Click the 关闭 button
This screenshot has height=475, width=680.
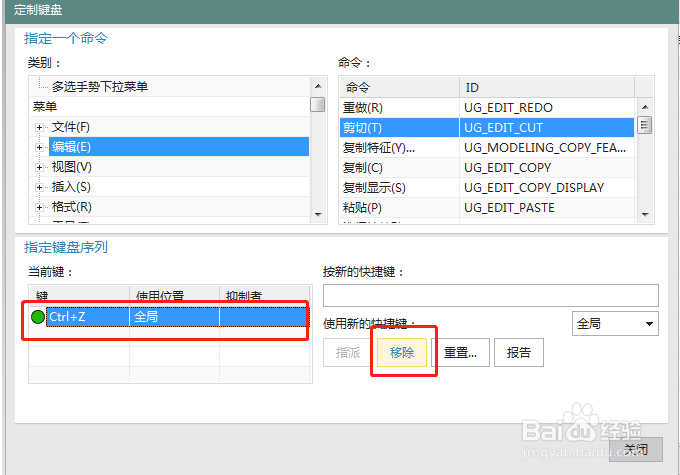(x=636, y=449)
